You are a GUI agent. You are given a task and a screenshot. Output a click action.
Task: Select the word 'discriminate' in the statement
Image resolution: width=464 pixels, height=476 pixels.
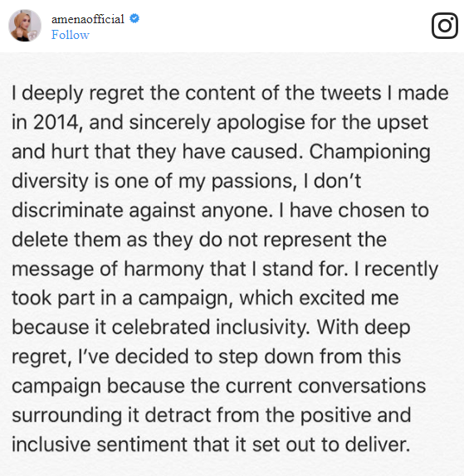pyautogui.click(x=67, y=210)
